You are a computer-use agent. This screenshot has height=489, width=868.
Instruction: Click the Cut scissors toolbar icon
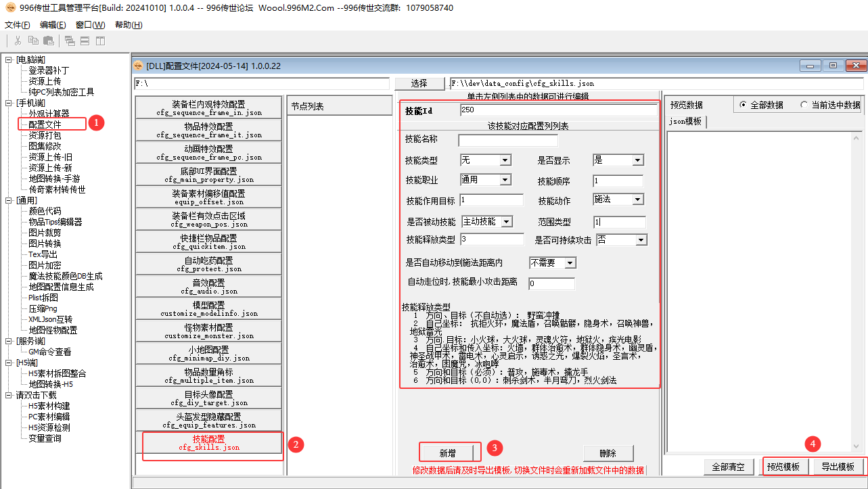click(x=18, y=41)
